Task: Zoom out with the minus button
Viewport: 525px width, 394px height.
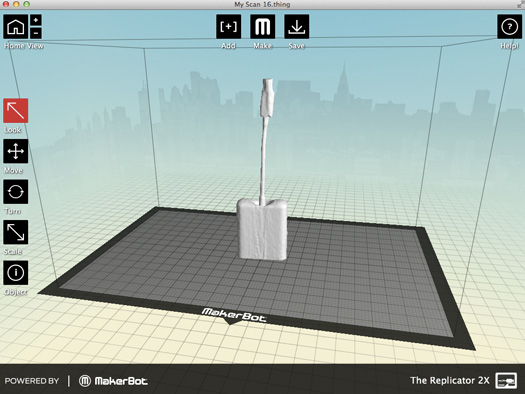Action: pyautogui.click(x=36, y=33)
